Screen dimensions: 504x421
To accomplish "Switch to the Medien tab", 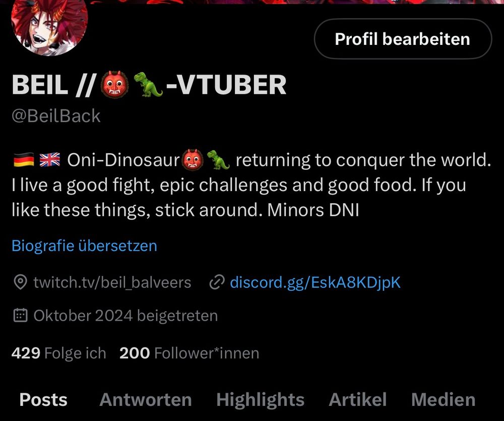I will click(443, 400).
